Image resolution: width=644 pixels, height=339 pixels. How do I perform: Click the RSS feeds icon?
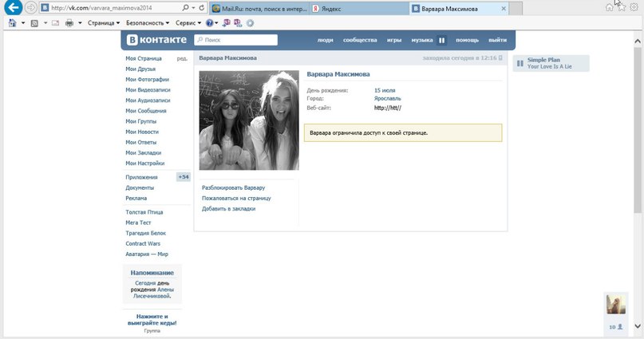(34, 23)
